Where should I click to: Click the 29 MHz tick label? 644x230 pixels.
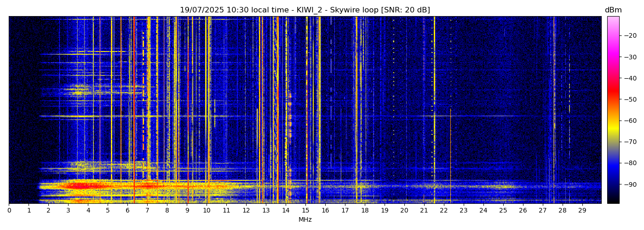[x=582, y=211]
